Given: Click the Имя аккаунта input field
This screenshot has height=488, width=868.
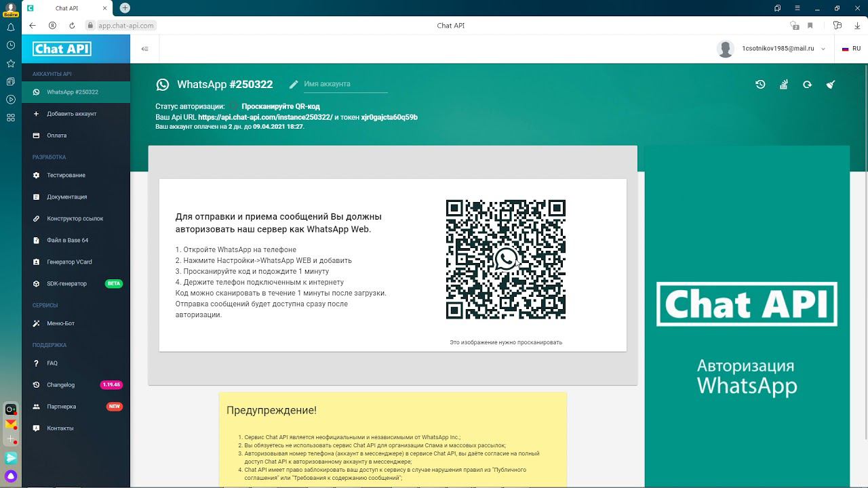Looking at the screenshot, I should coord(345,84).
